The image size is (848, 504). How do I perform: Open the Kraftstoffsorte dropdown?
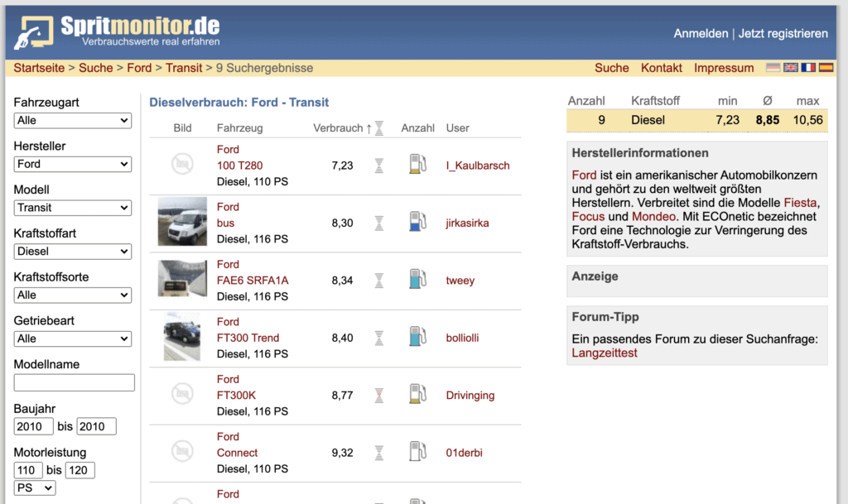pos(73,295)
